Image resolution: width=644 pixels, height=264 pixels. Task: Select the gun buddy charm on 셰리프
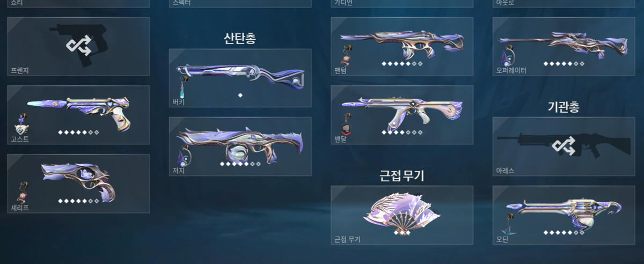point(23,194)
